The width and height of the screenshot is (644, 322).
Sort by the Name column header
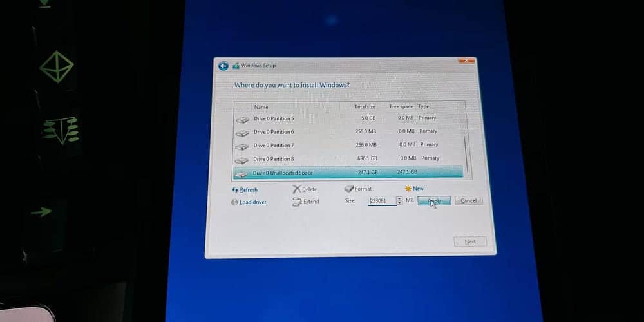pyautogui.click(x=261, y=107)
